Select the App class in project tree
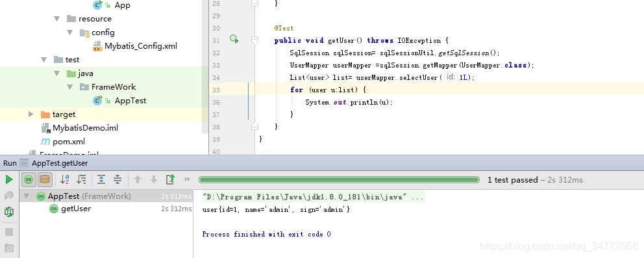Screen dimensions: 644x258 [x=123, y=5]
